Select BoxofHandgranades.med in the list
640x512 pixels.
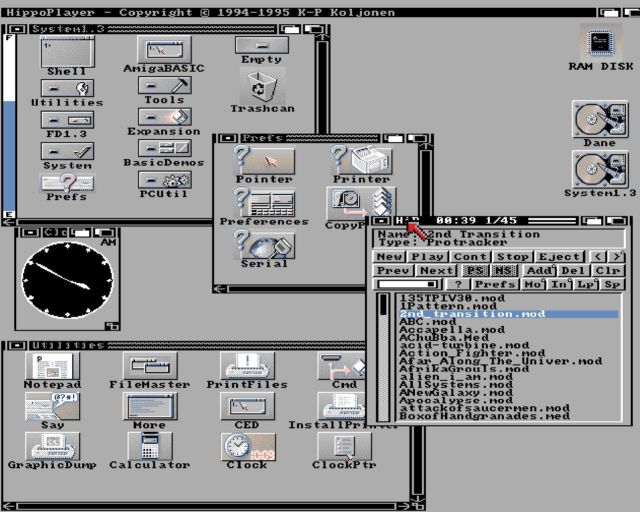(508, 416)
